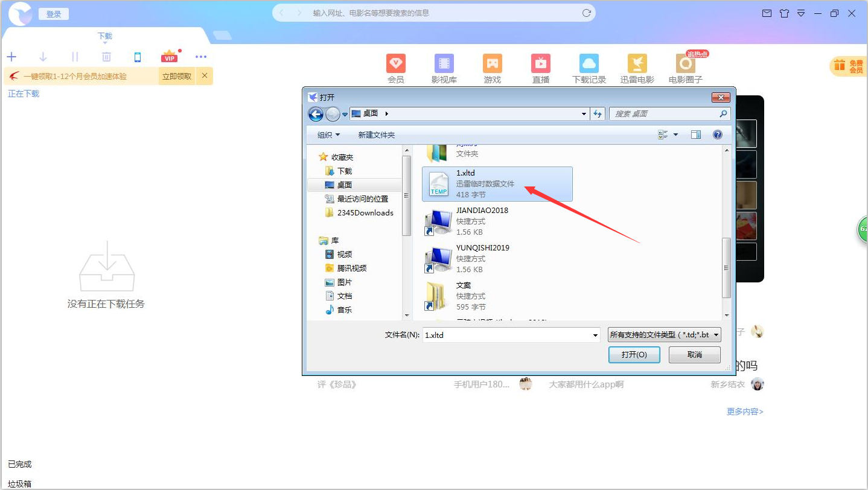868x490 pixels.
Task: Change the view layout icon
Action: coord(663,135)
